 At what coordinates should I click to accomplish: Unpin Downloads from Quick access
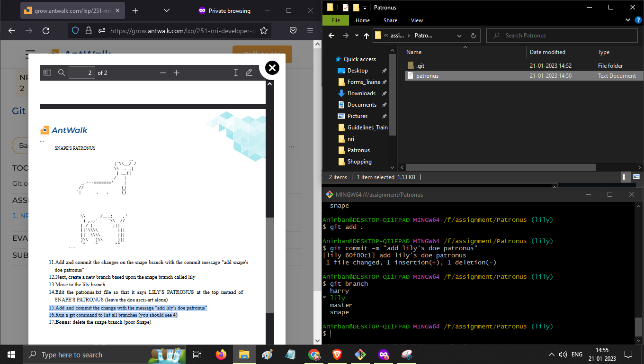[x=384, y=93]
